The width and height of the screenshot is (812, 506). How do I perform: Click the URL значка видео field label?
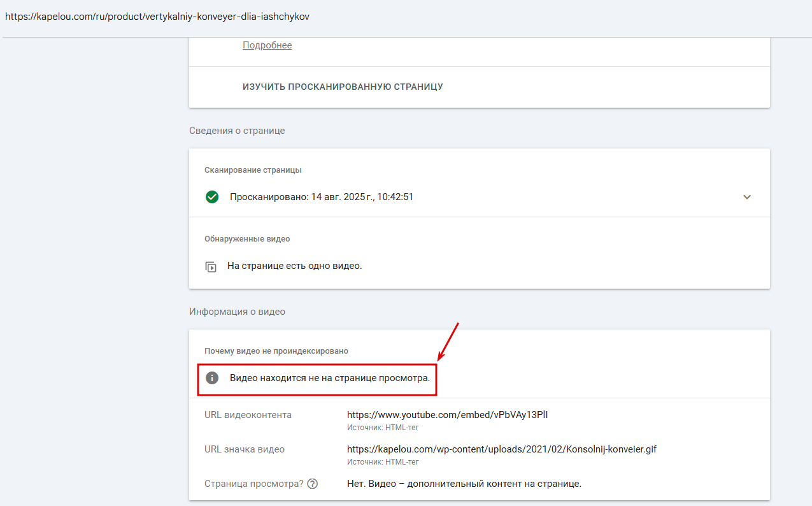coord(245,449)
